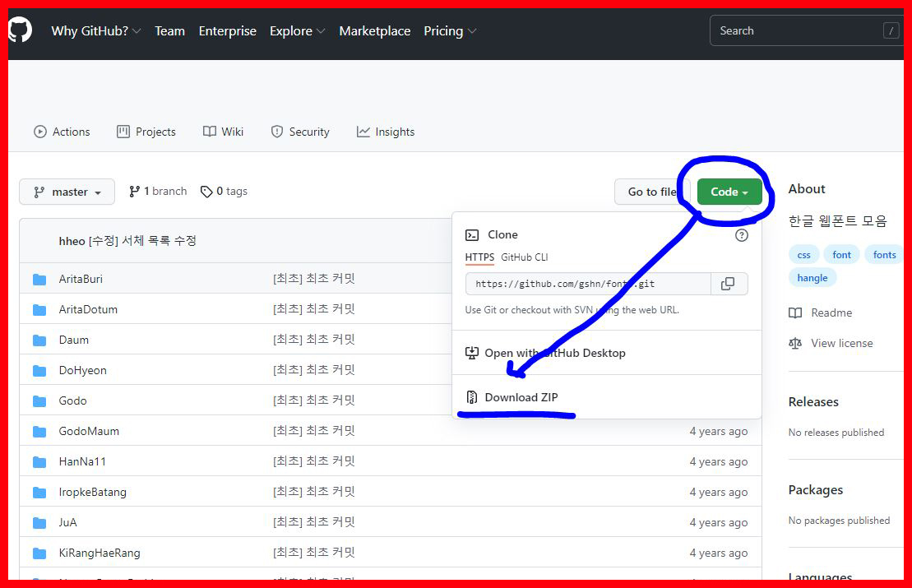Open the DoHyeon folder name

[82, 370]
